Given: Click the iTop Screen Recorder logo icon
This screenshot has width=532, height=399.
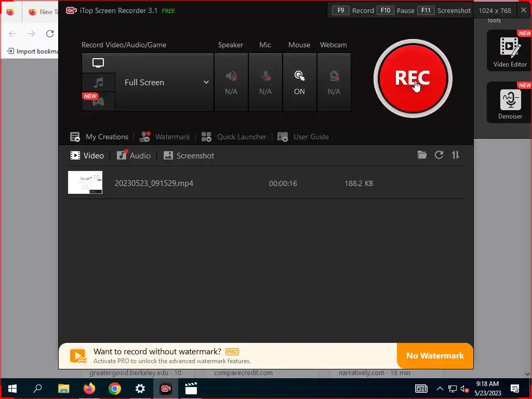Looking at the screenshot, I should coord(71,10).
